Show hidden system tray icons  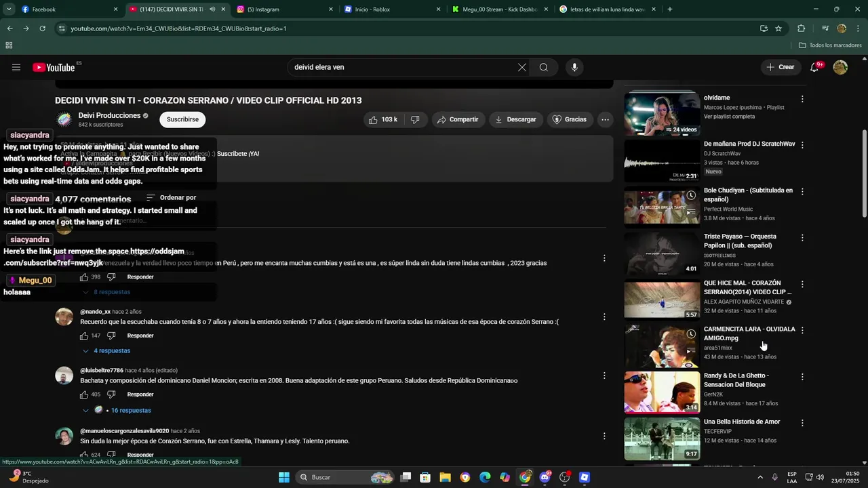click(759, 477)
